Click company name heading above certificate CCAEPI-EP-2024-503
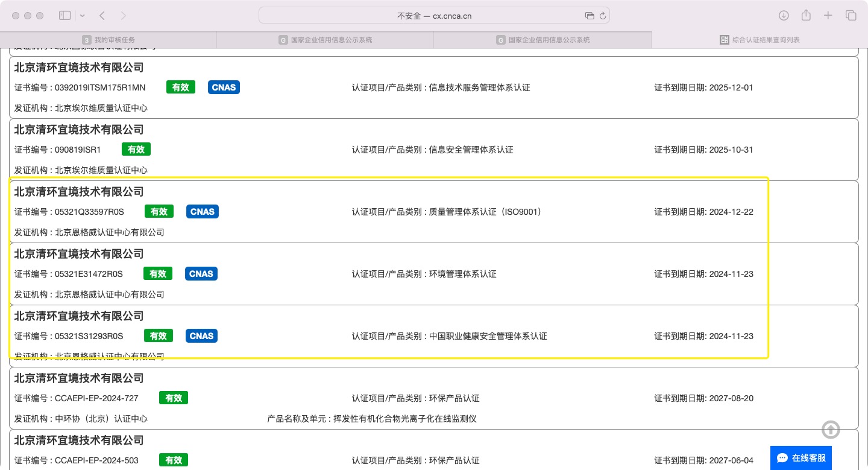 coord(79,440)
